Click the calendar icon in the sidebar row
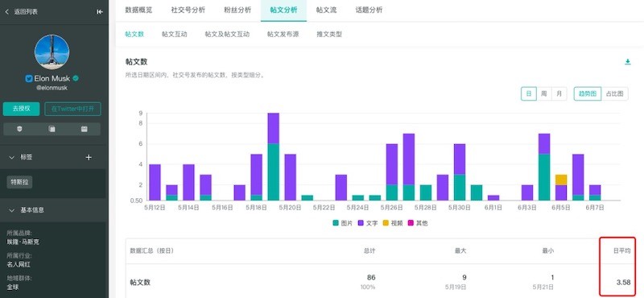644x298 pixels. [85, 129]
